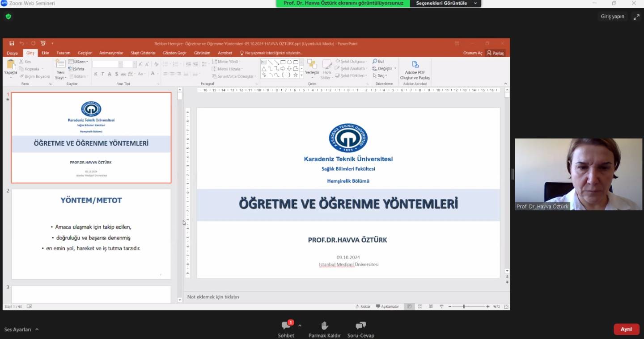
Task: Zoom out with the minus button
Action: click(x=450, y=306)
